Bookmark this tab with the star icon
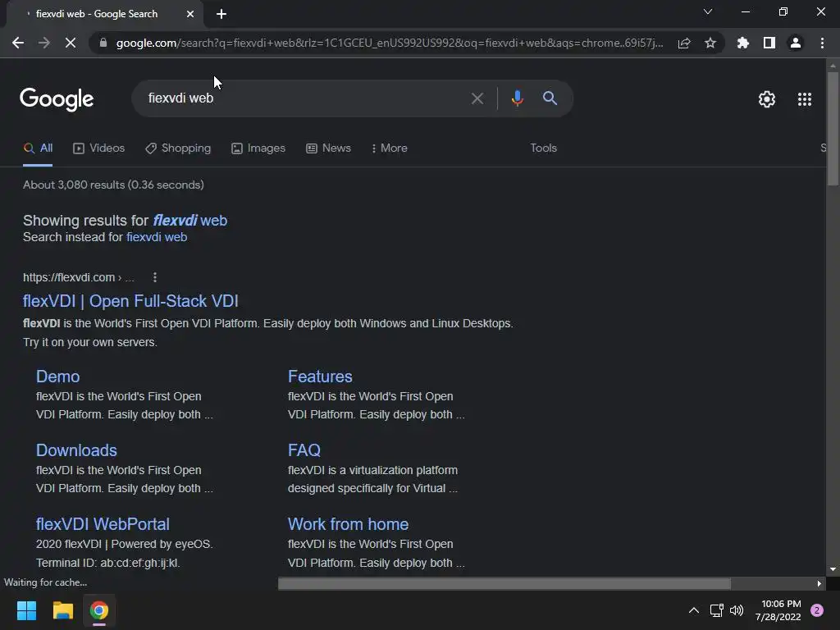840x630 pixels. click(710, 43)
